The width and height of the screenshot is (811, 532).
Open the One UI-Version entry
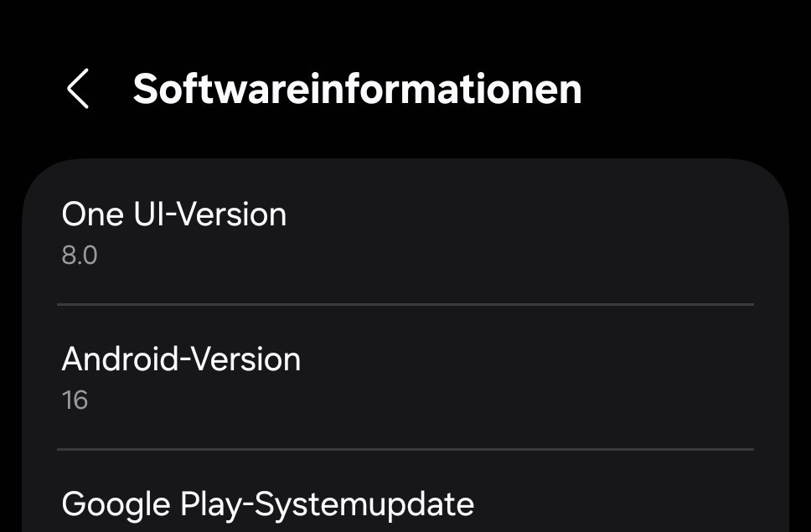(x=405, y=231)
